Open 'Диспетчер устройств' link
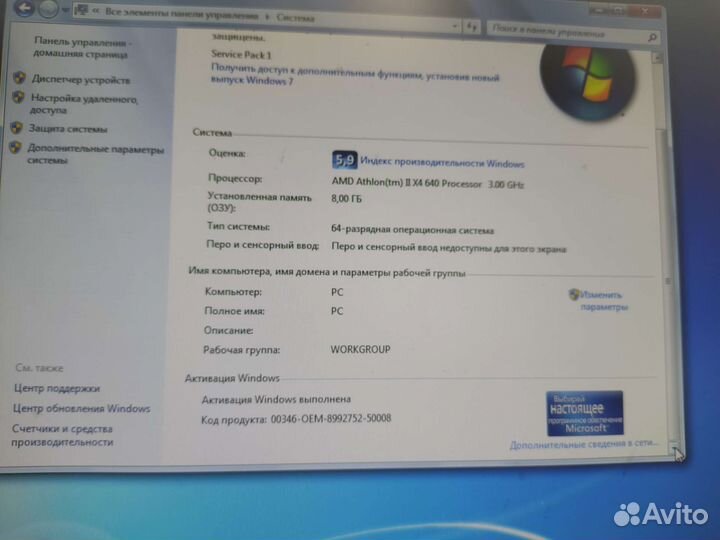Screen dimensions: 720x540 click(x=81, y=80)
